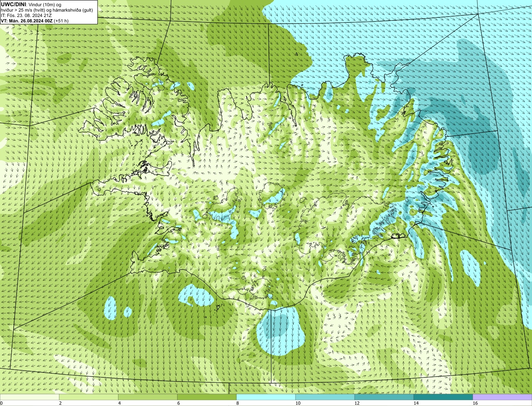
Task: Click the legend scale label 6
Action: coord(178,403)
